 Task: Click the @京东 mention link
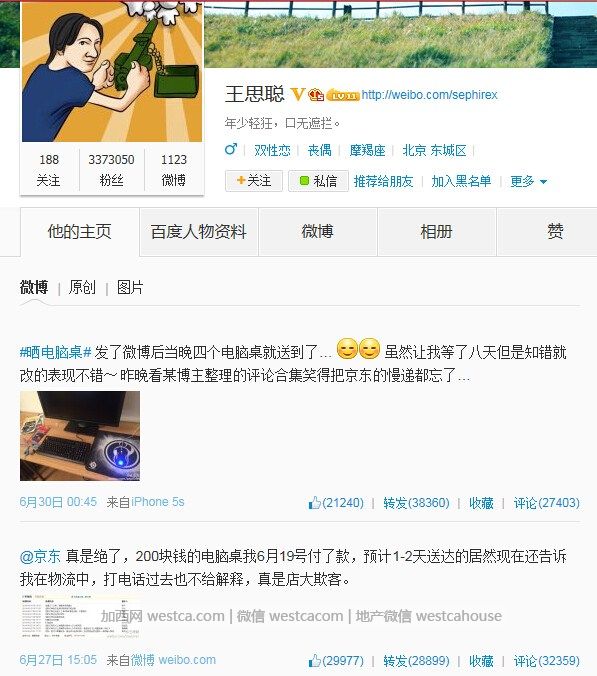point(40,556)
